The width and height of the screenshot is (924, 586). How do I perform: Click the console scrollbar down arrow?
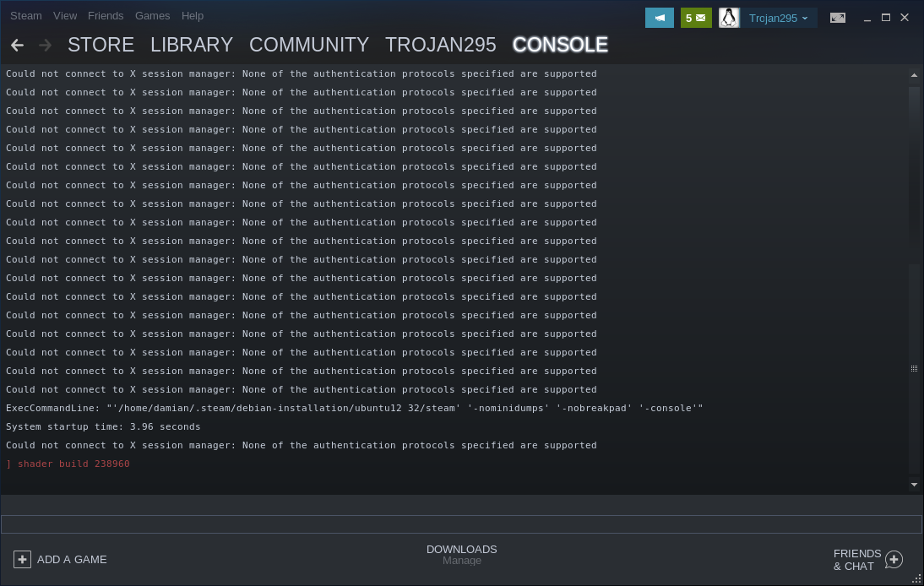[914, 485]
